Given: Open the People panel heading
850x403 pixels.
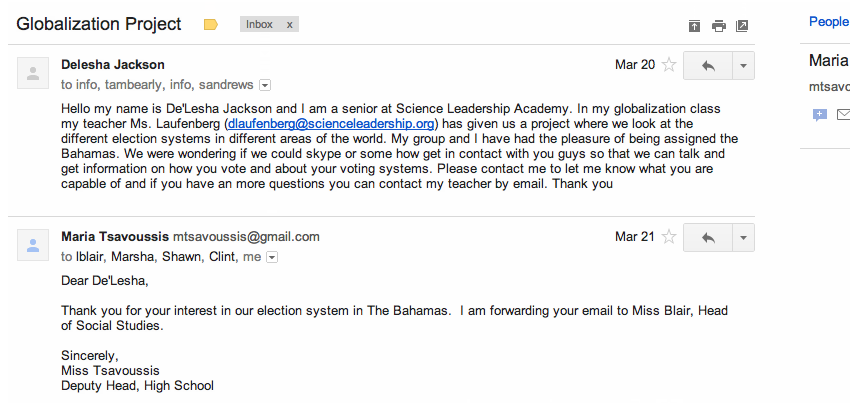Looking at the screenshot, I should click(828, 21).
